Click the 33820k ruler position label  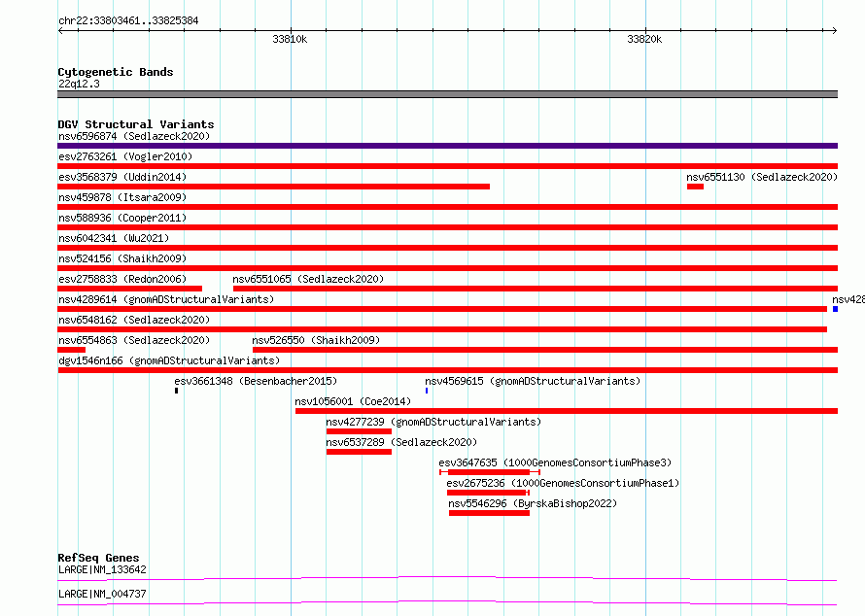point(644,39)
